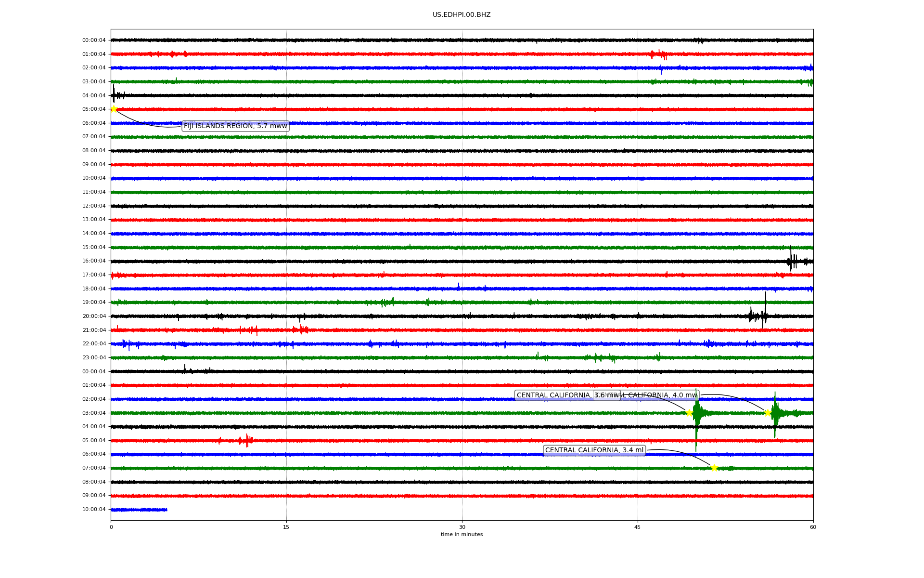Click the short blue trace in the final row
The width and height of the screenshot is (924, 578).
tap(139, 510)
